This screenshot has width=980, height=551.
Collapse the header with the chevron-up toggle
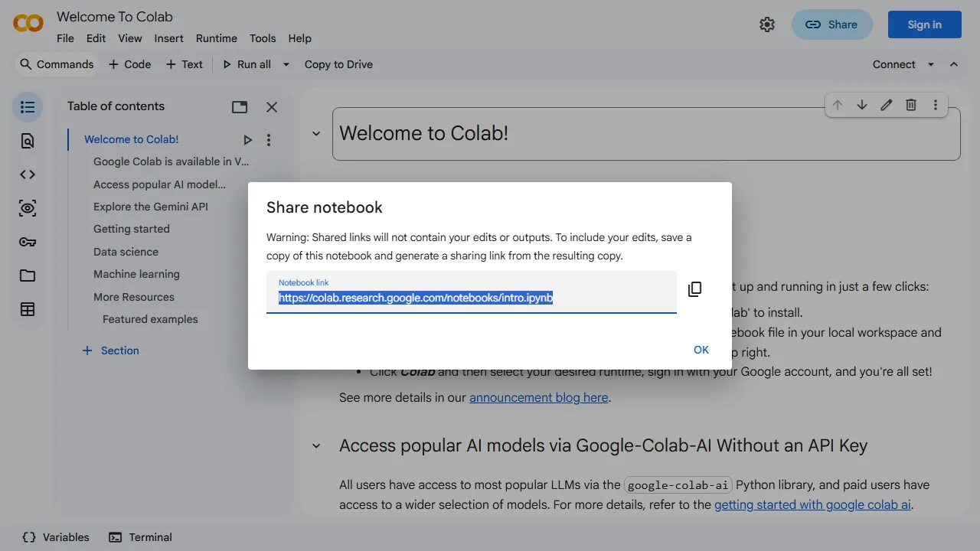tap(954, 64)
